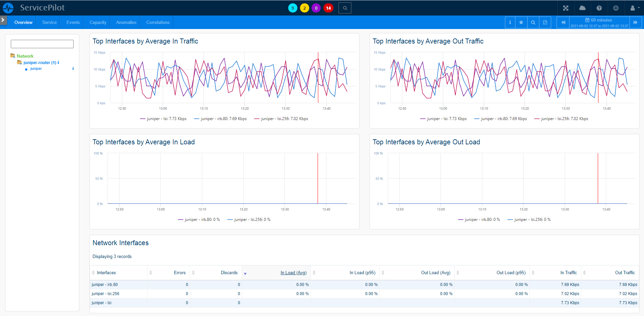Click the smiley face feedback icon
644x316 pixels.
coord(616,8)
